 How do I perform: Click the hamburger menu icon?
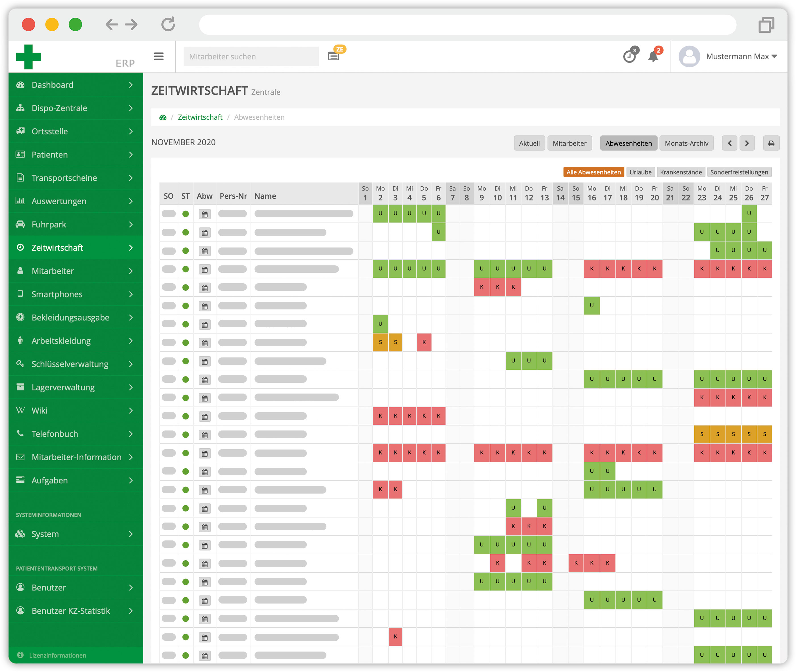(x=159, y=56)
